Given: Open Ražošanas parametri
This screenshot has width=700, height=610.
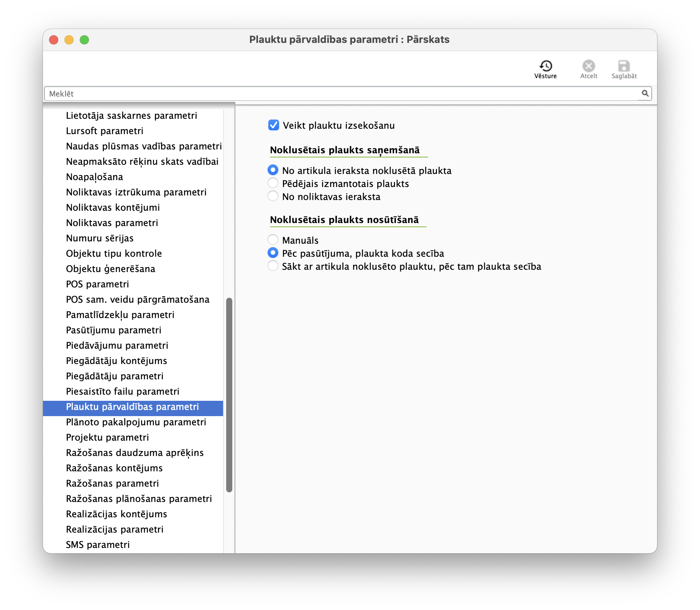Looking at the screenshot, I should (133, 483).
